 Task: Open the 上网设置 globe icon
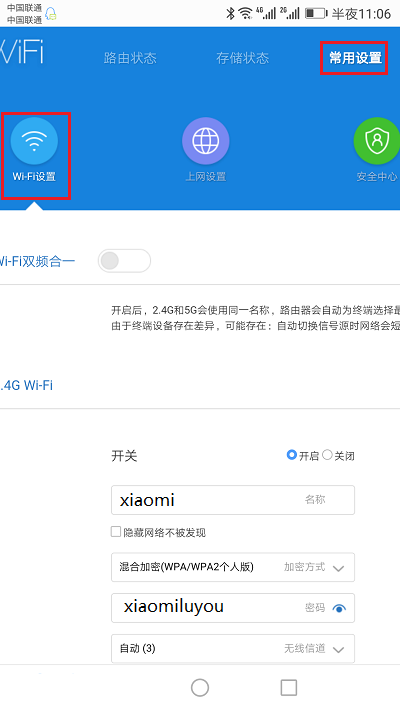(205, 141)
